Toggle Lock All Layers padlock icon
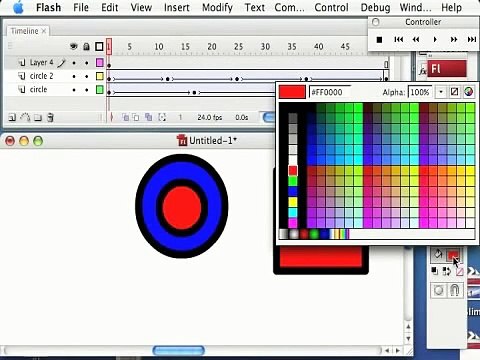This screenshot has height=360, width=480. click(86, 46)
